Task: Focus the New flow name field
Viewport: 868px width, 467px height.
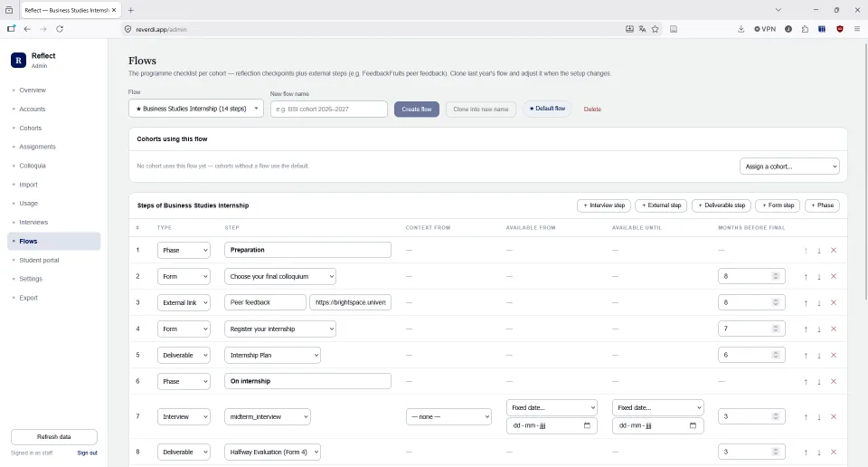Action: [329, 110]
